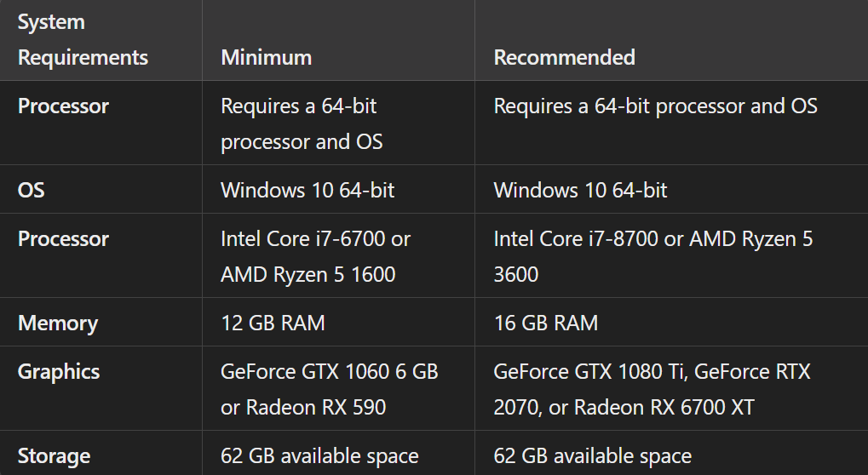868x475 pixels.
Task: Click minimum 62 GB available space cell
Action: (319, 455)
